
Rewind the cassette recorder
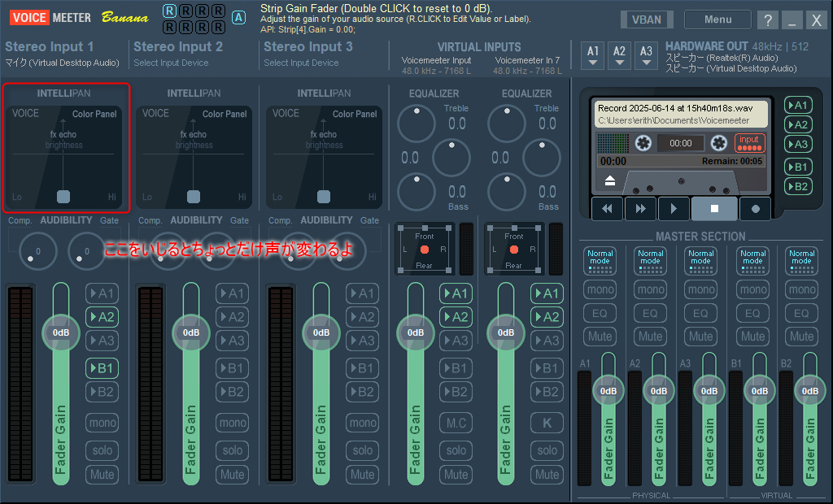(607, 209)
